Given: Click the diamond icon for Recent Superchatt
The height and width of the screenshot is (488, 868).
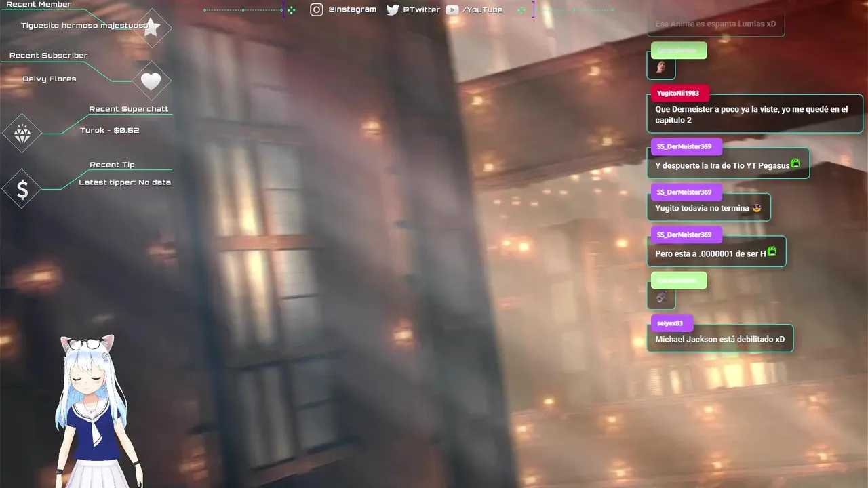Looking at the screenshot, I should click(22, 134).
